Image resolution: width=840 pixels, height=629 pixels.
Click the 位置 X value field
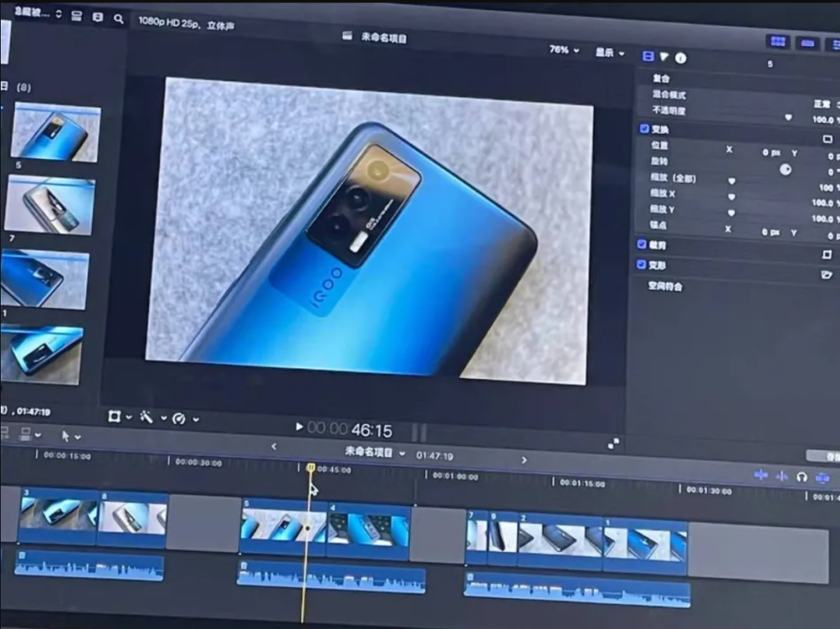click(x=771, y=153)
